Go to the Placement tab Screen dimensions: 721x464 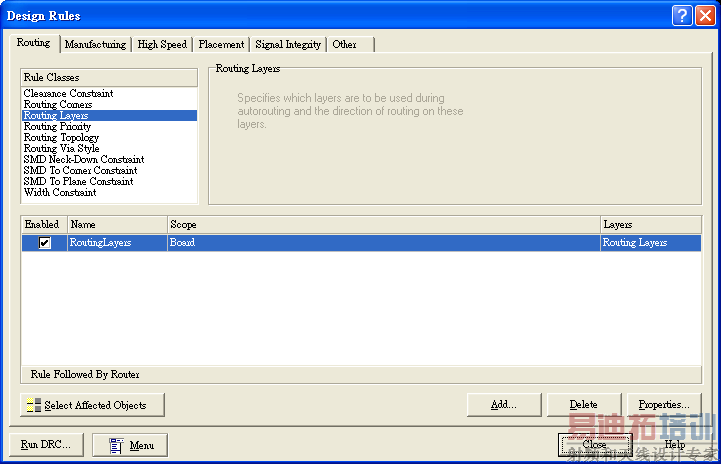(221, 45)
